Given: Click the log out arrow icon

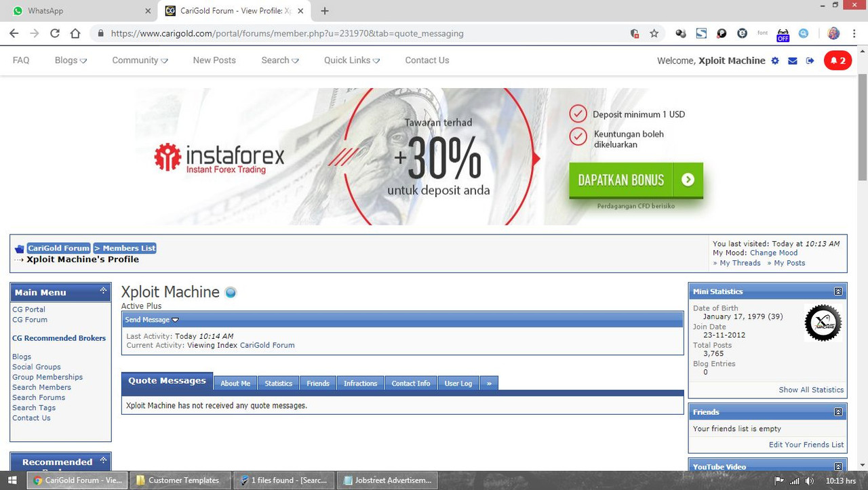Looking at the screenshot, I should (x=810, y=60).
